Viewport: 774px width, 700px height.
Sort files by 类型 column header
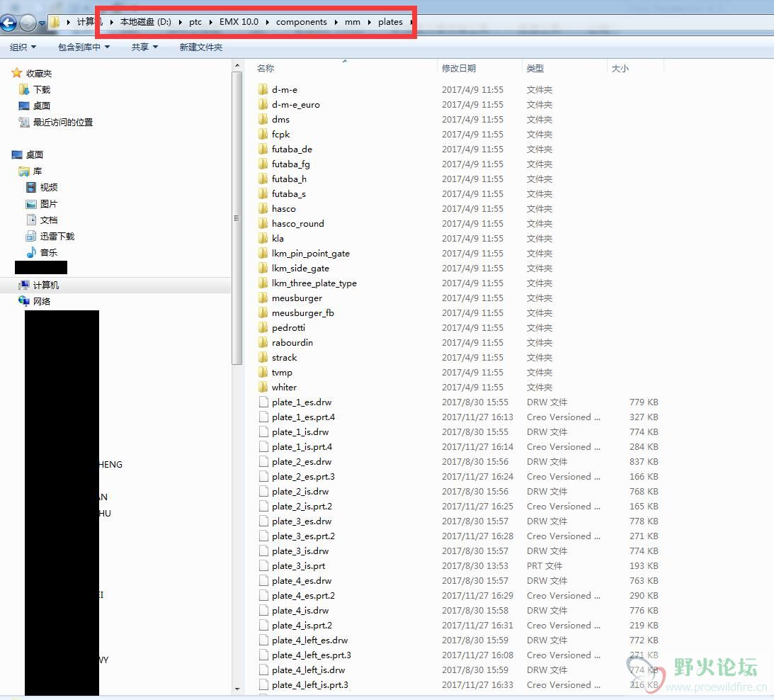point(535,68)
